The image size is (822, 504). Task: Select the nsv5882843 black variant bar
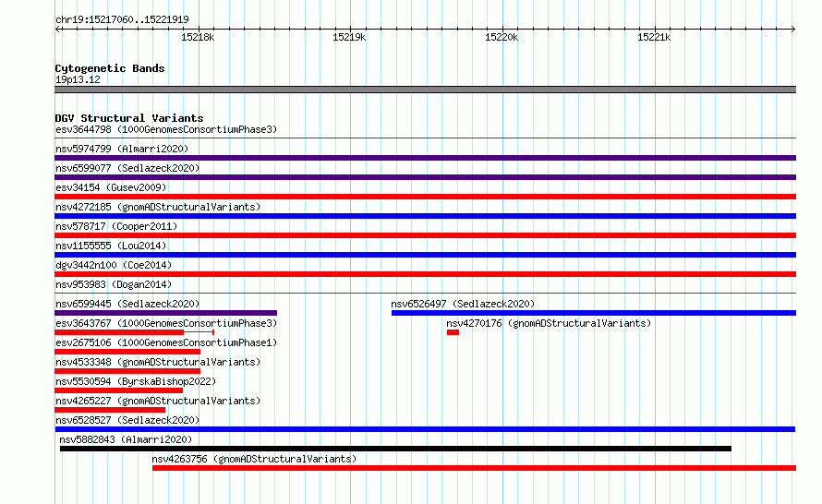pyautogui.click(x=395, y=449)
